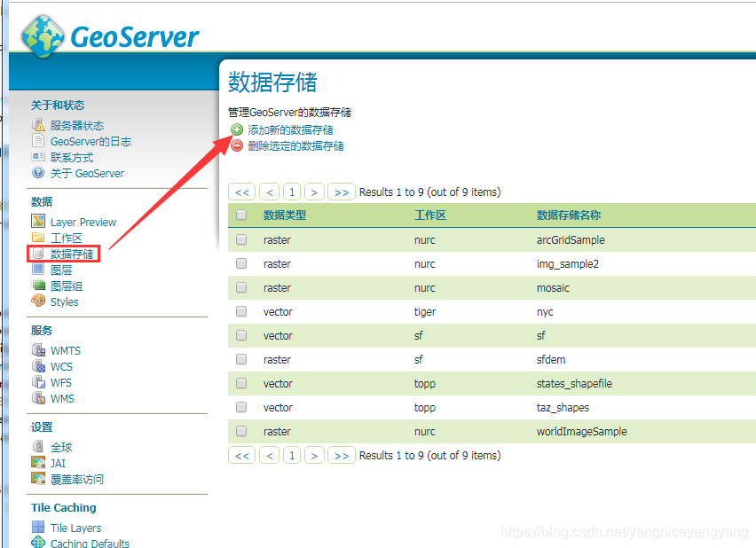Viewport: 756px width, 548px height.
Task: Open Tile Layers link in Tile Caching
Action: click(x=75, y=528)
